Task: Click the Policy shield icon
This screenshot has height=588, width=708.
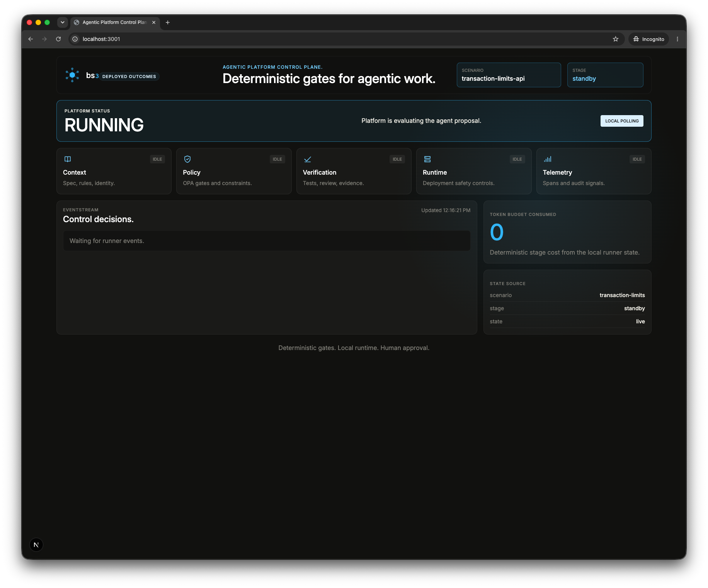Action: [187, 159]
